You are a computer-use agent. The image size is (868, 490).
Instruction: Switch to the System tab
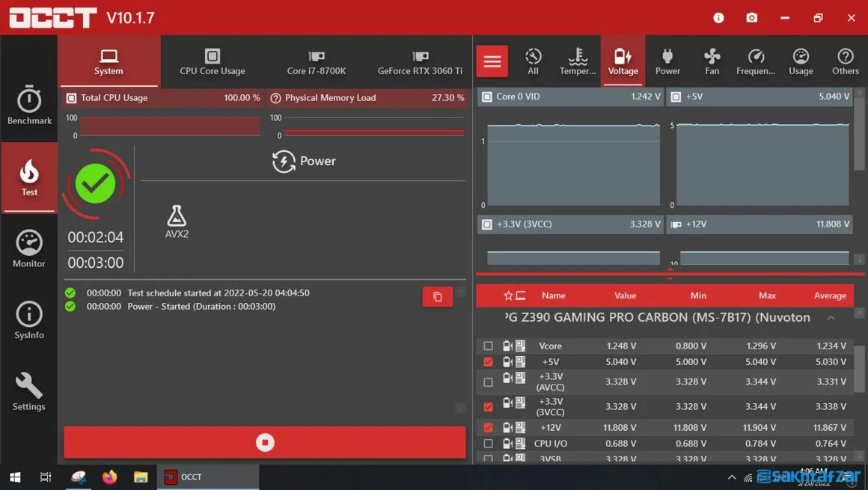click(109, 61)
